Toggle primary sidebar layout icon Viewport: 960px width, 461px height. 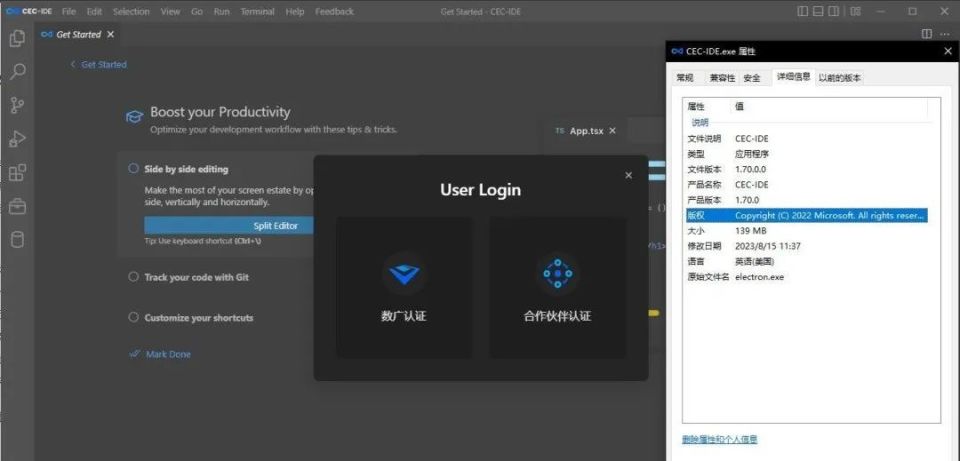(803, 11)
